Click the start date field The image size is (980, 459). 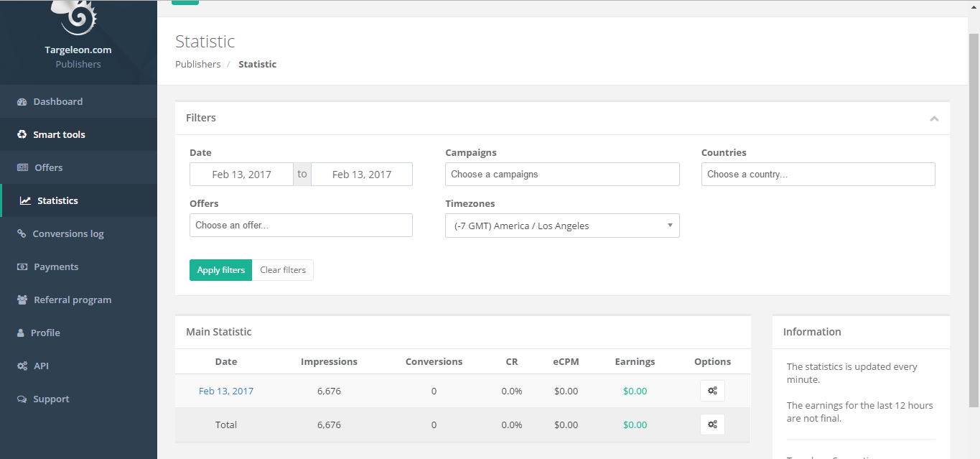(241, 175)
